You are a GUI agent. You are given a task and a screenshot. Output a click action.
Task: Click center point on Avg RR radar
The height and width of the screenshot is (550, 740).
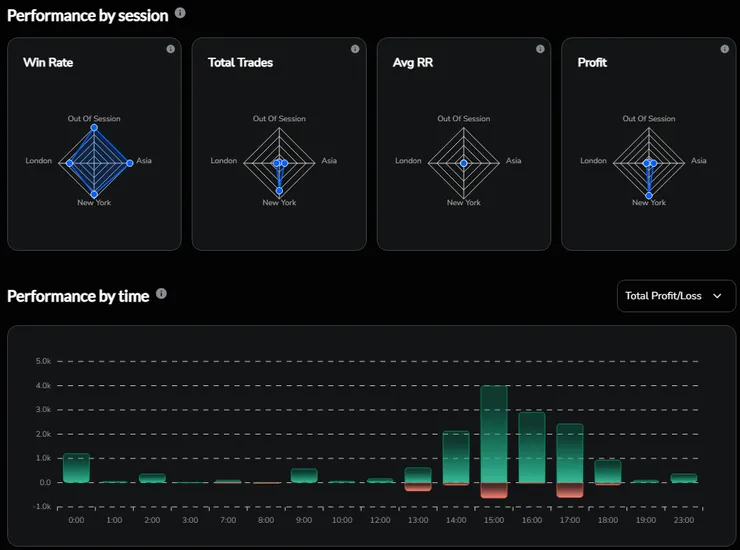point(464,163)
